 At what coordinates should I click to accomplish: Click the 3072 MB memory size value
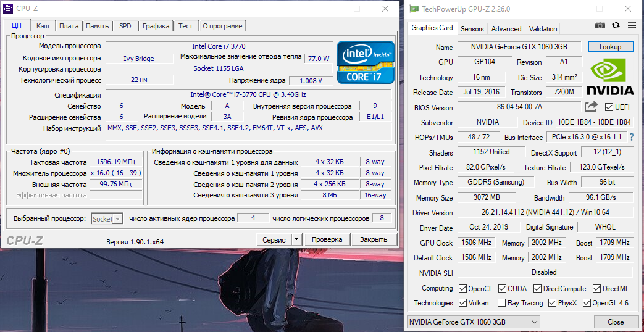point(487,197)
